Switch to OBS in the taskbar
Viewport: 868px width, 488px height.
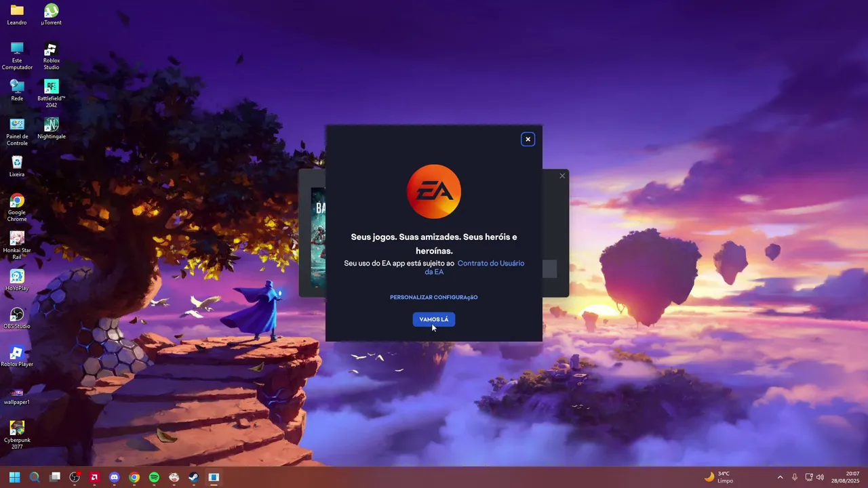tap(75, 477)
